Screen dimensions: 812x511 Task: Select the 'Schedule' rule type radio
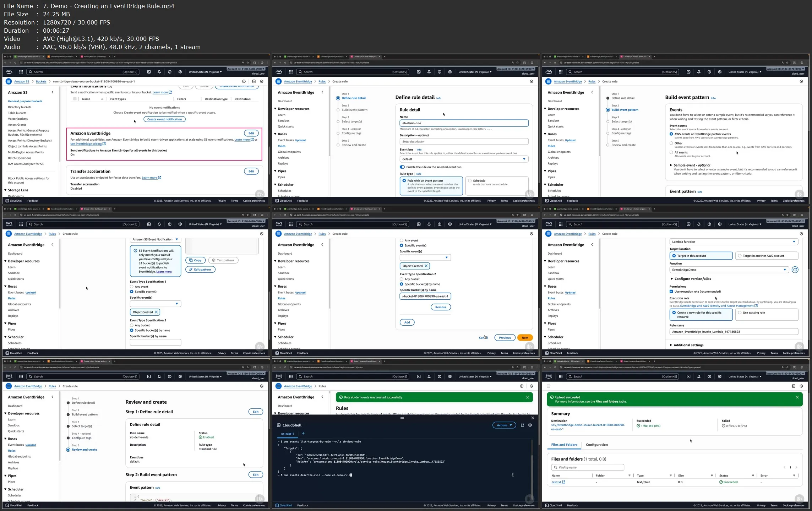click(x=470, y=181)
